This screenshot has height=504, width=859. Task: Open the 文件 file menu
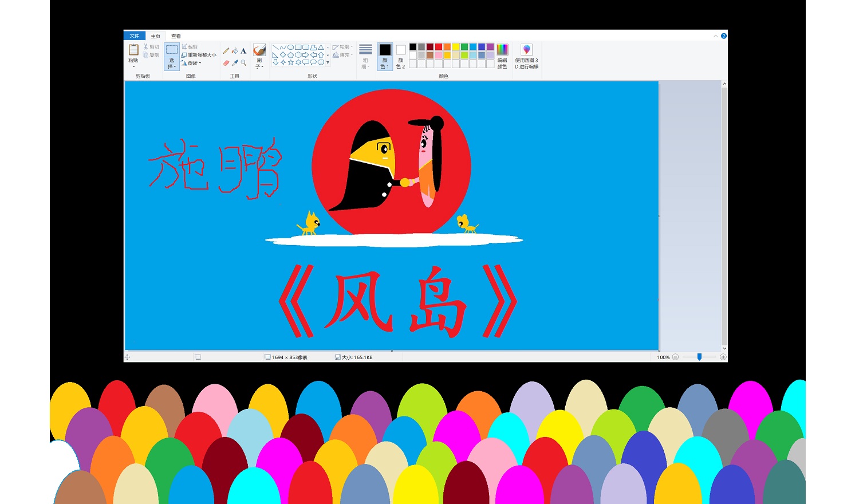[135, 36]
